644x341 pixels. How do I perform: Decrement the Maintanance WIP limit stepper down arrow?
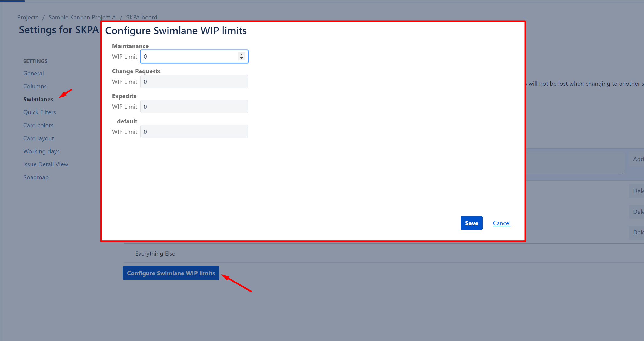point(242,58)
